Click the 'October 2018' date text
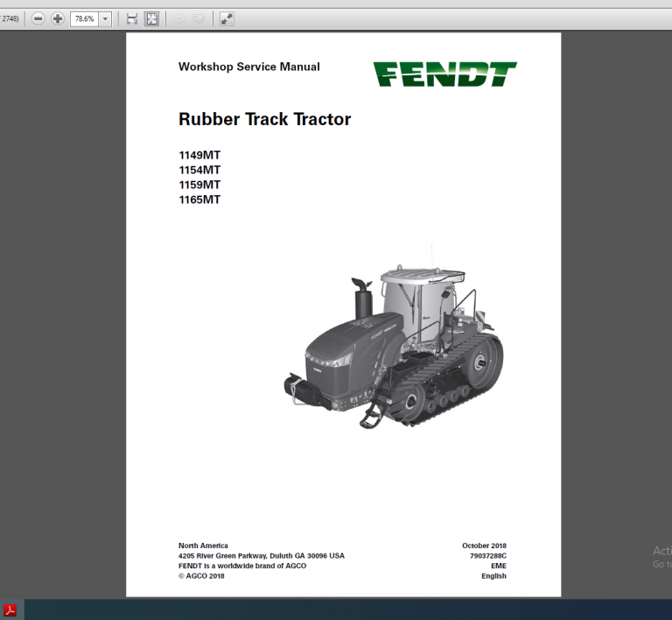Image resolution: width=672 pixels, height=620 pixels. [x=484, y=546]
